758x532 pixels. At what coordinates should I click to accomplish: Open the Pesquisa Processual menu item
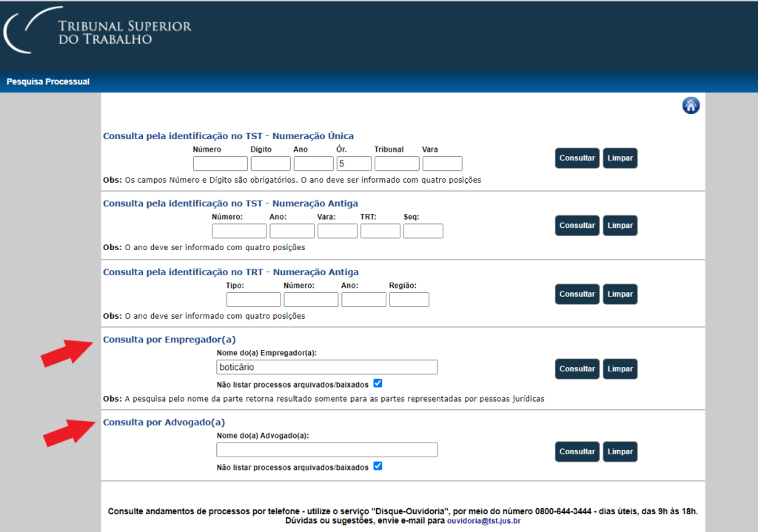[48, 81]
